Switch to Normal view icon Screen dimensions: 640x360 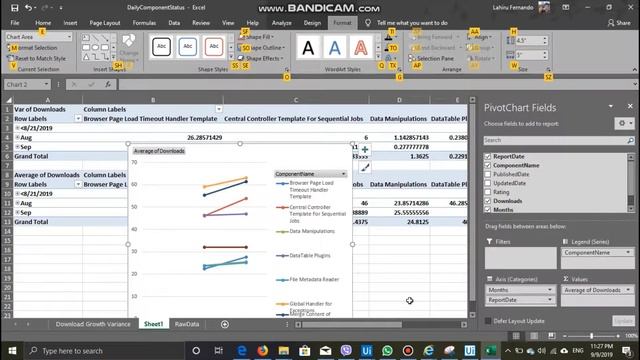point(516,336)
